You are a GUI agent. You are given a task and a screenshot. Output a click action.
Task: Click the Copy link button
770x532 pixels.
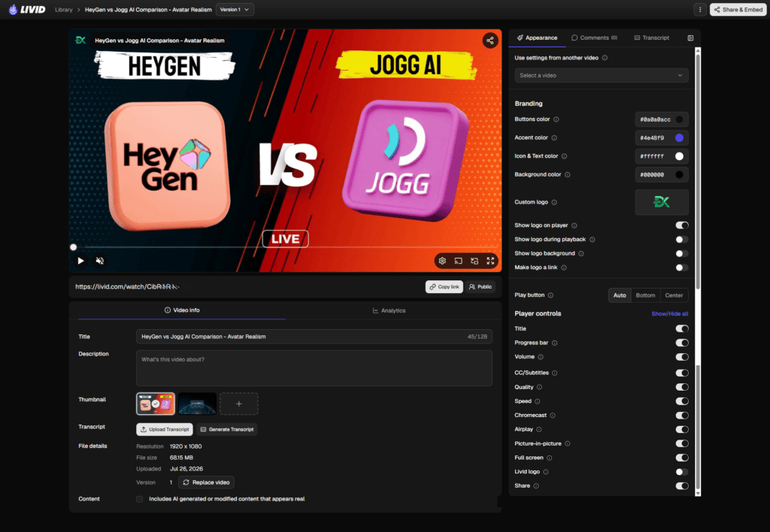point(444,287)
